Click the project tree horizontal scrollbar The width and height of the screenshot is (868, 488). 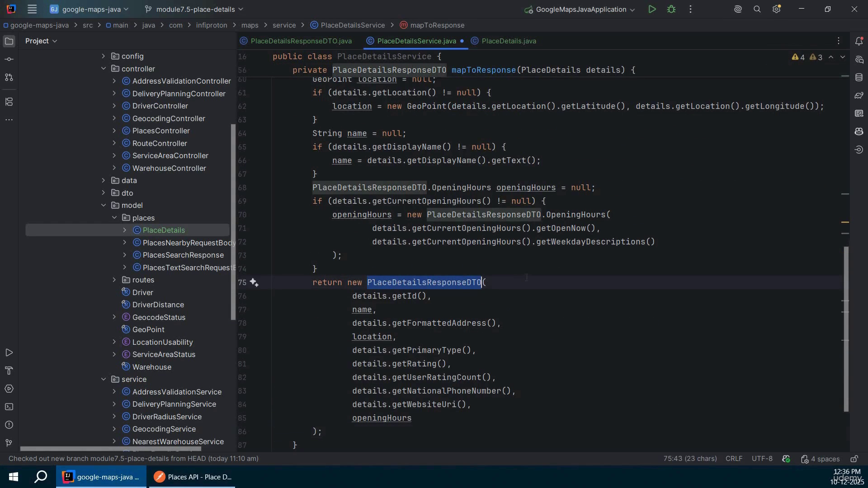[x=111, y=449]
